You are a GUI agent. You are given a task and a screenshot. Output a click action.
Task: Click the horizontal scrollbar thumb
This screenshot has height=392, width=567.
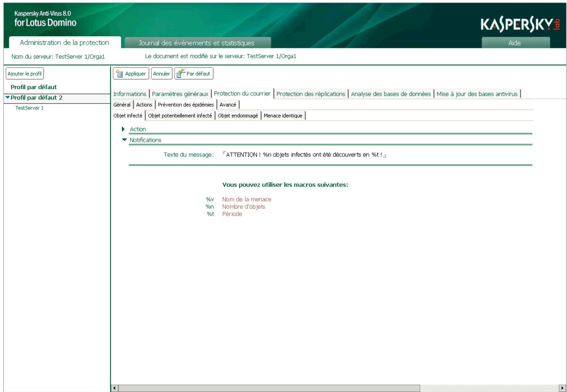pos(269,388)
